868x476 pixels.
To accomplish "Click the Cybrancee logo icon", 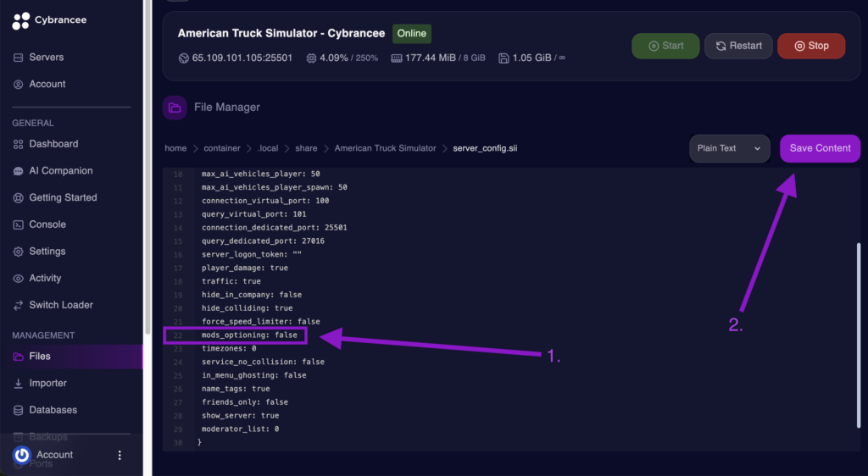I will 21,20.
